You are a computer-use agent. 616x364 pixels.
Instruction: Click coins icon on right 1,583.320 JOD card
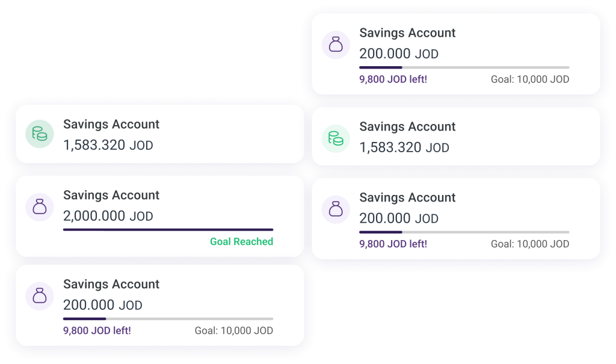(x=336, y=137)
